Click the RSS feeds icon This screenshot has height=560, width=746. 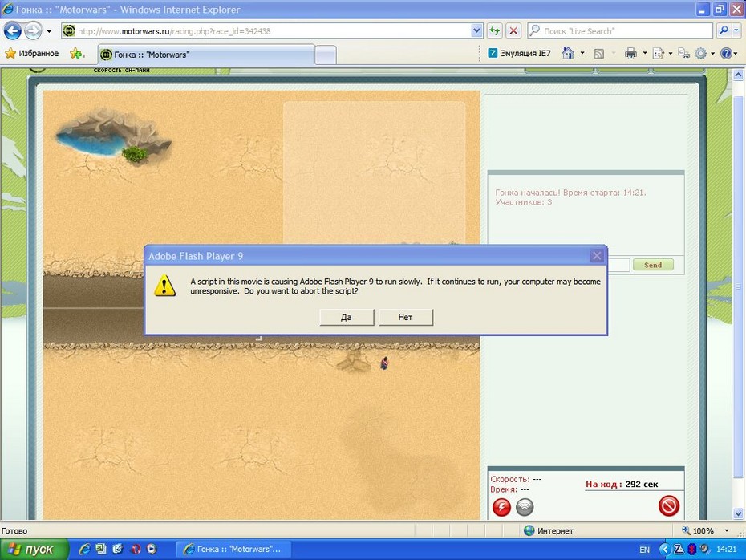click(x=599, y=54)
